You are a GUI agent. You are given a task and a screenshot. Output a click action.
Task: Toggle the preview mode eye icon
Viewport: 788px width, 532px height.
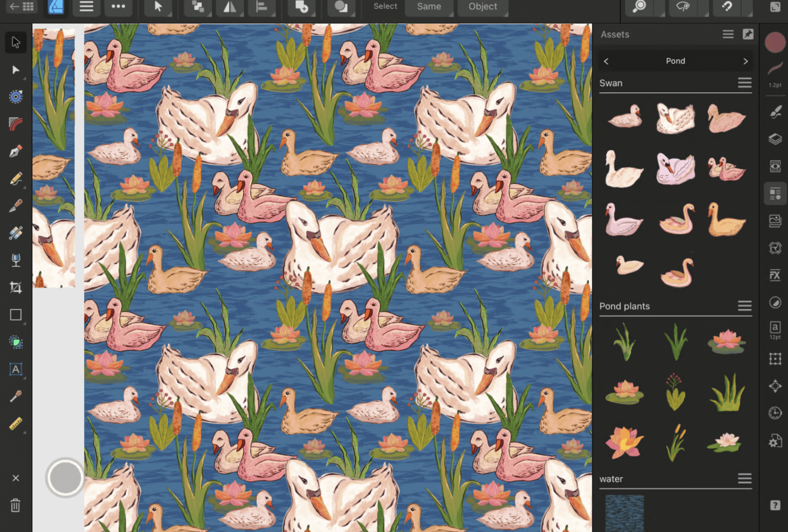683,7
